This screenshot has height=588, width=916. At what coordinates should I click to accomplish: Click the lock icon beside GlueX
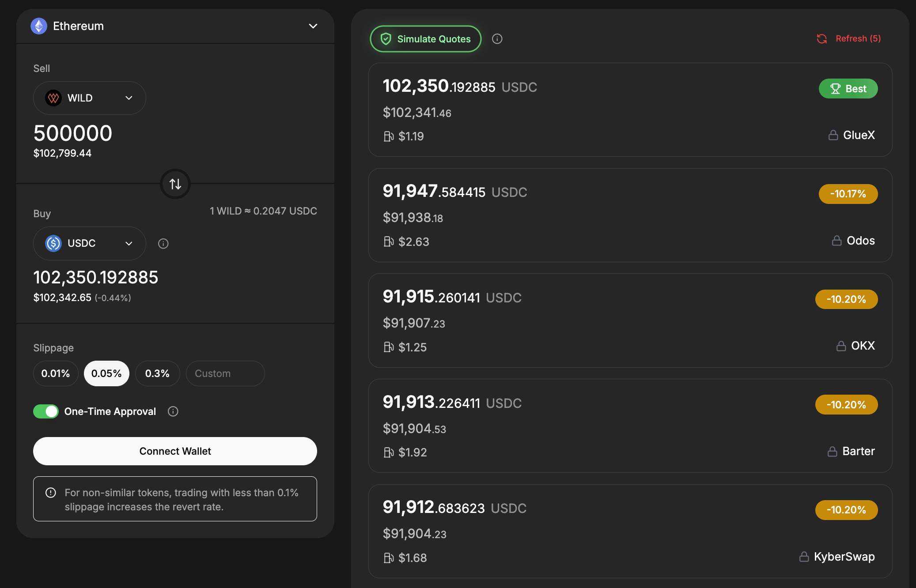tap(833, 135)
